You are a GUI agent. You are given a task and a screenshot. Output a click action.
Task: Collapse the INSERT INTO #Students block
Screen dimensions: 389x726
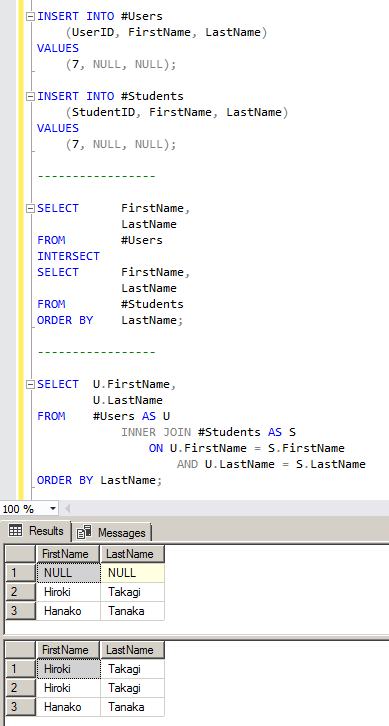(x=30, y=96)
